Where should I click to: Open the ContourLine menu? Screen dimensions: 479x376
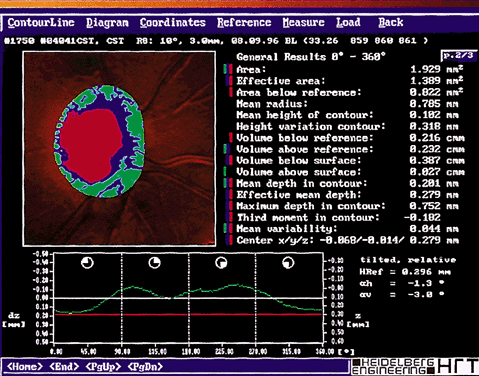click(41, 23)
